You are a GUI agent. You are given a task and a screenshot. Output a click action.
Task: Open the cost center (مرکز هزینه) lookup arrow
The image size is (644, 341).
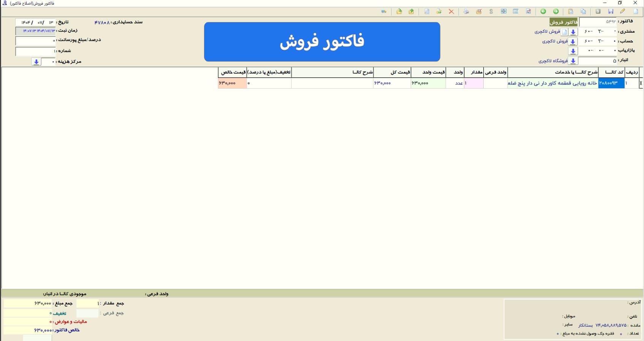coord(36,62)
